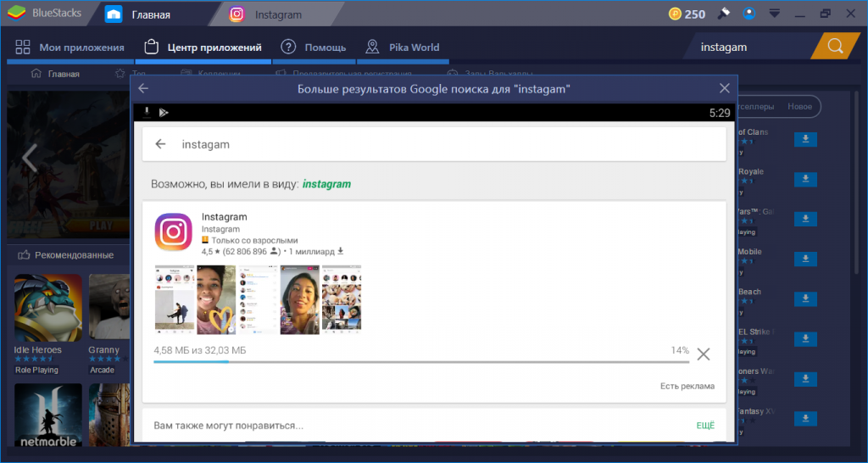
Task: Cancel the Instagram download with X
Action: 703,354
